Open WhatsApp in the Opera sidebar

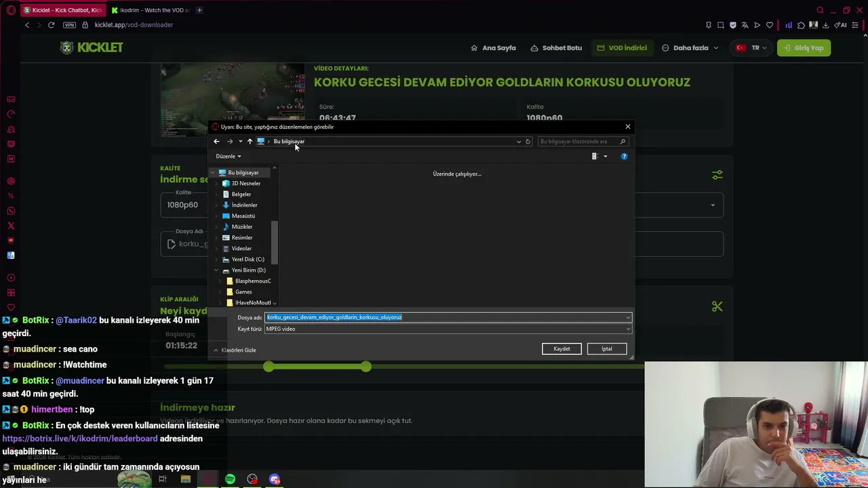tap(11, 211)
